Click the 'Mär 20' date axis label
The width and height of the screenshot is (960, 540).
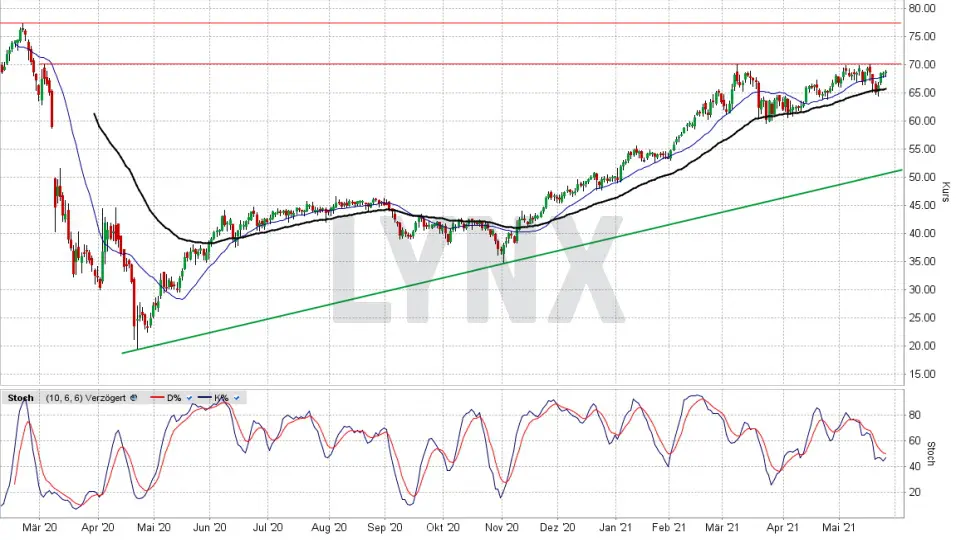pyautogui.click(x=40, y=527)
